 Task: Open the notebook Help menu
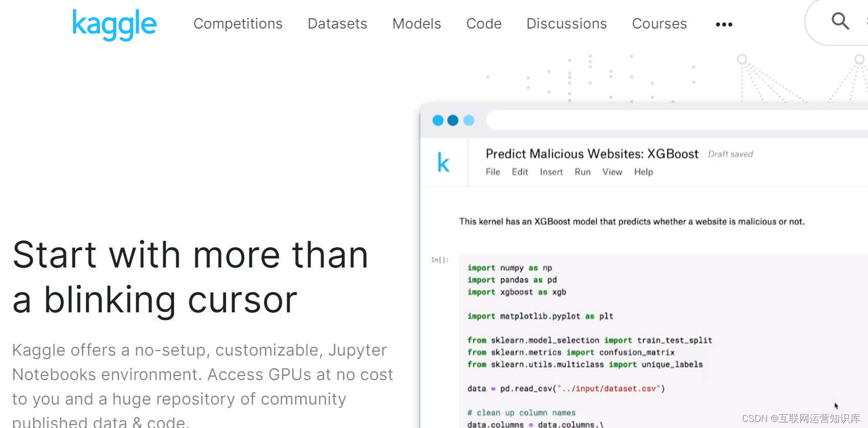click(x=644, y=172)
